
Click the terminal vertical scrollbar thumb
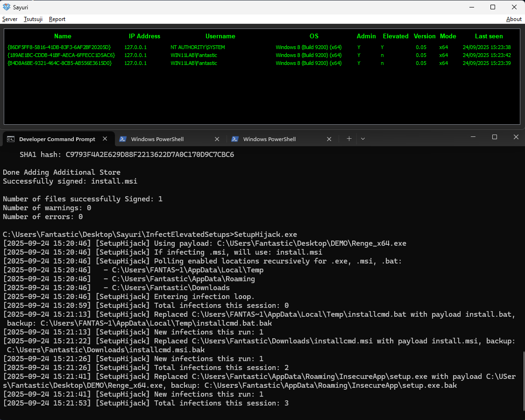point(523,380)
